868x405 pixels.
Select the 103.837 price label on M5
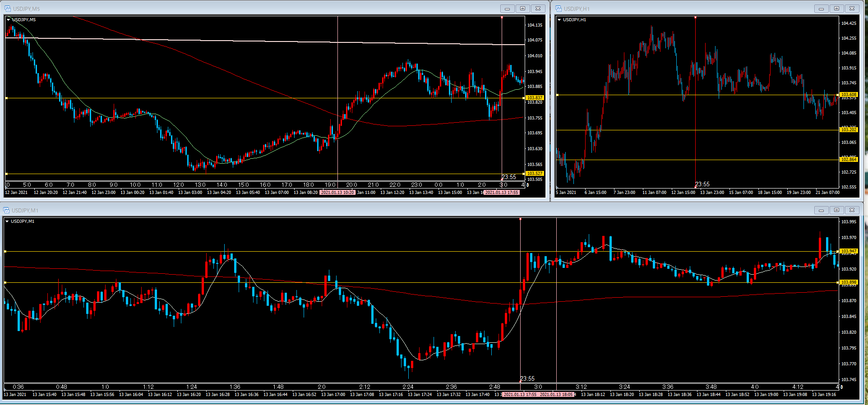tap(535, 98)
